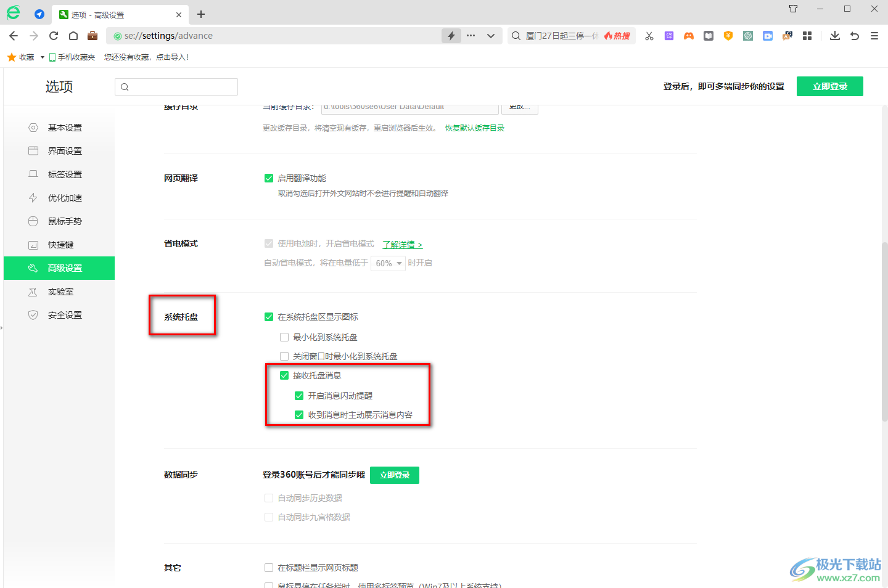The width and height of the screenshot is (888, 588).
Task: Click the 立即登录 button under 数据同步
Action: (x=395, y=475)
